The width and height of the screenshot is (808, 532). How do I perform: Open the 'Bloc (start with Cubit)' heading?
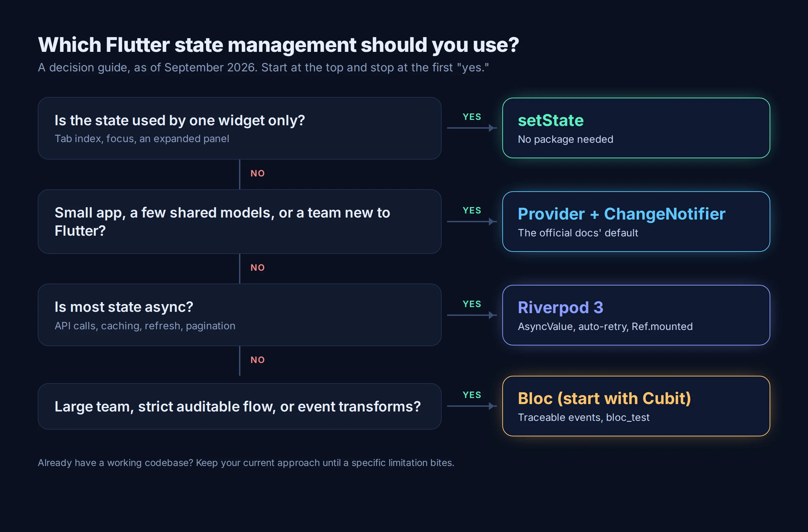pos(604,399)
